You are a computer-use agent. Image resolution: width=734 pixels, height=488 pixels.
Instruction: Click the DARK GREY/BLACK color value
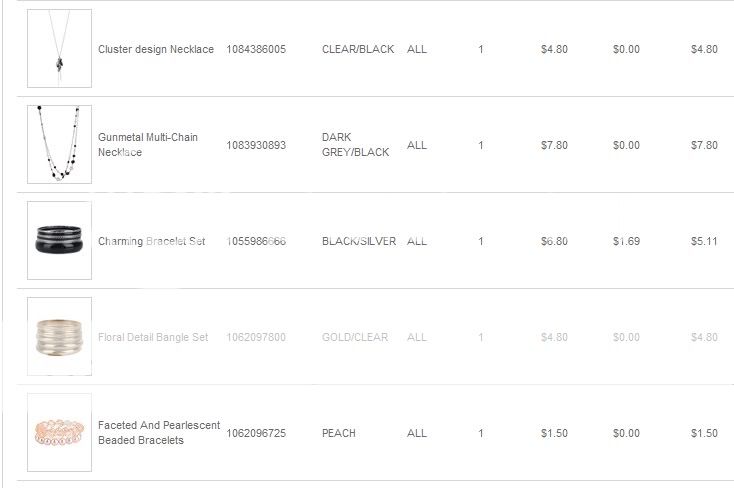click(x=356, y=145)
